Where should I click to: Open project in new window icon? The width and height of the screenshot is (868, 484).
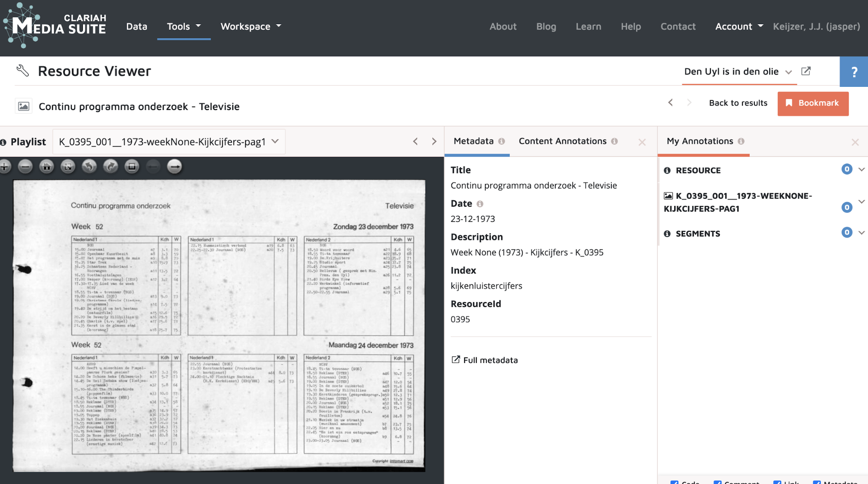click(806, 71)
